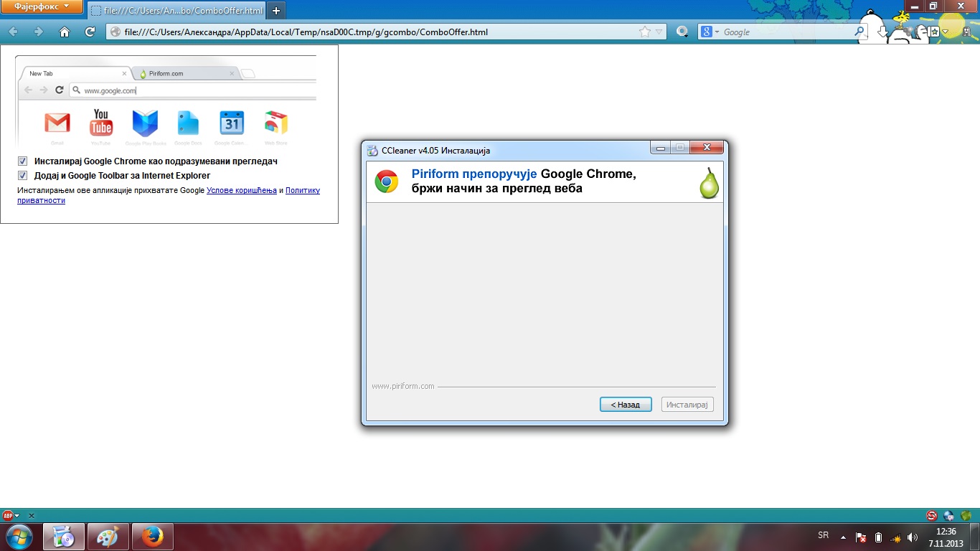Open a new Firefox tab
980x551 pixels.
(x=276, y=11)
